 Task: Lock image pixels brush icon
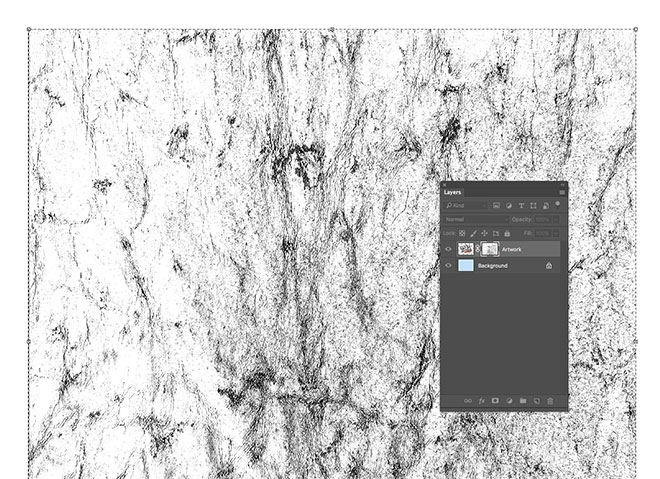[474, 233]
